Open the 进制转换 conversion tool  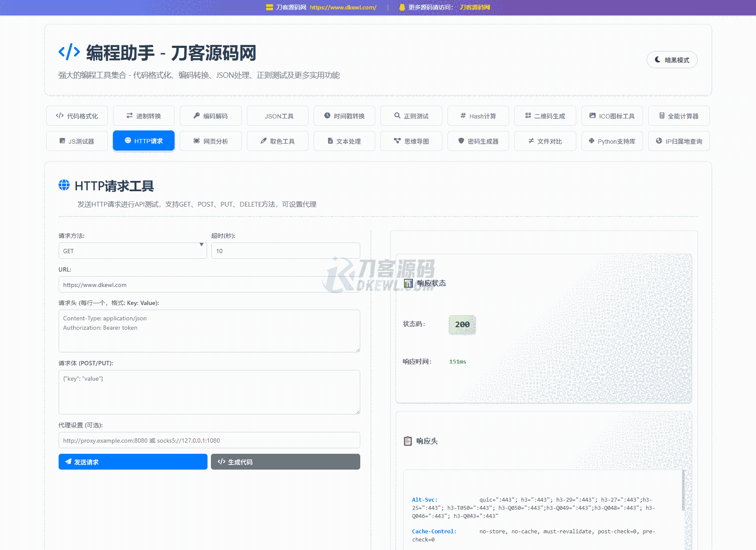tap(144, 116)
